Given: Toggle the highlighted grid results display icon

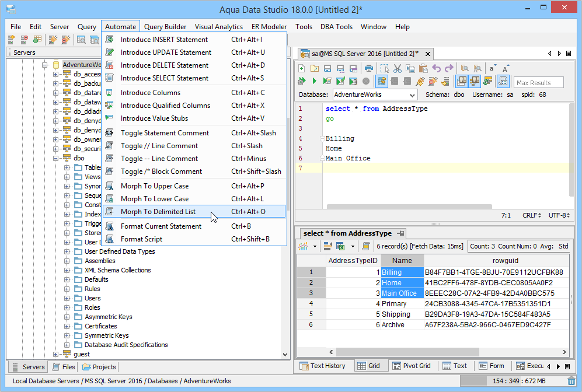Looking at the screenshot, I should tap(462, 81).
